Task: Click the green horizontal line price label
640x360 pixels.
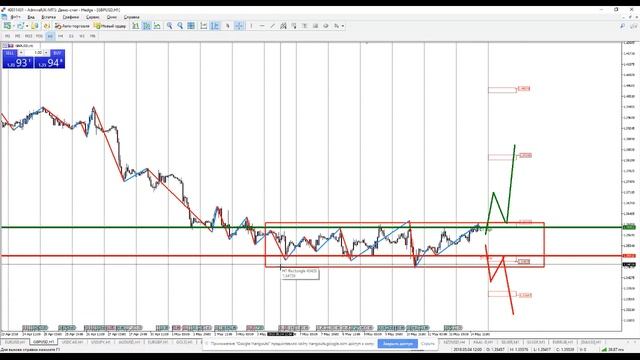Action: (629, 227)
